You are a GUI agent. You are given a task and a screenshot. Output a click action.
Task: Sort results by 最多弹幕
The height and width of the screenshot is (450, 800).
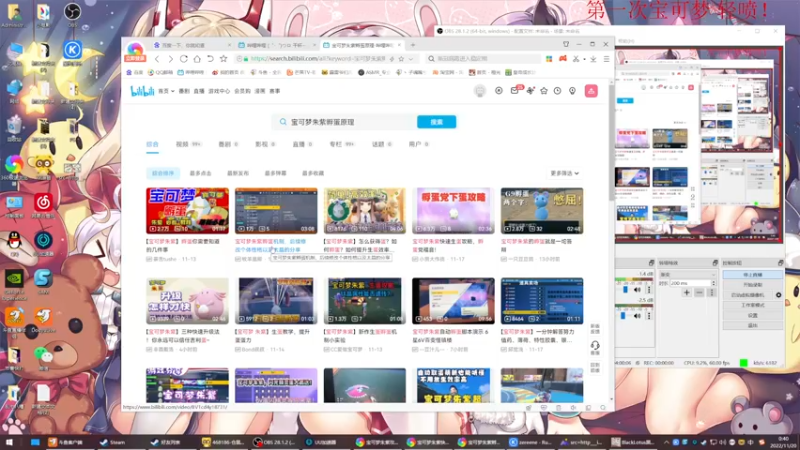pos(275,173)
